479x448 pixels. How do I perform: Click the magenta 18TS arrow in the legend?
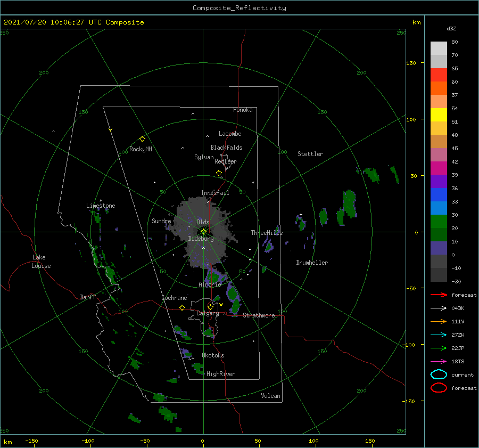pyautogui.click(x=439, y=362)
